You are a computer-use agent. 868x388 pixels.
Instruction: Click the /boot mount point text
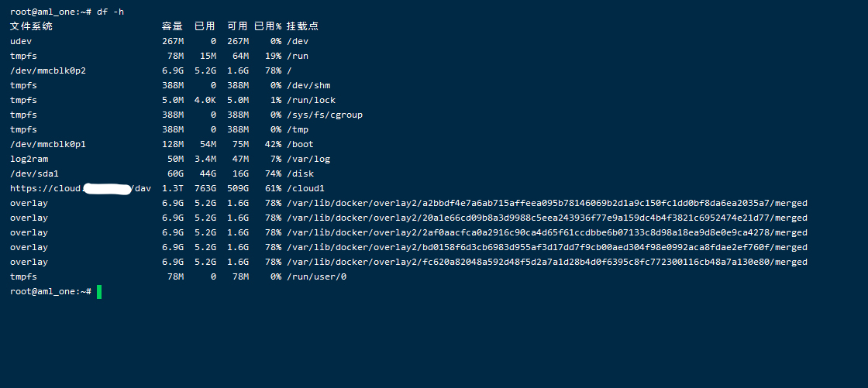pos(300,144)
